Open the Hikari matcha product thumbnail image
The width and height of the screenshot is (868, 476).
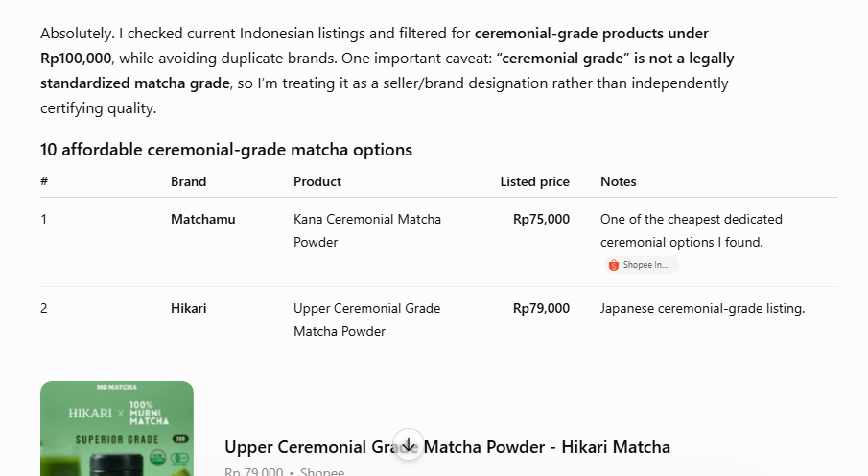pos(117,428)
